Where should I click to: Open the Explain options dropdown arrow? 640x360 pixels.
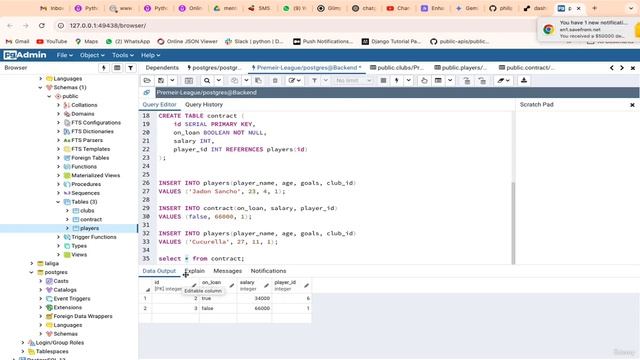tap(450, 80)
